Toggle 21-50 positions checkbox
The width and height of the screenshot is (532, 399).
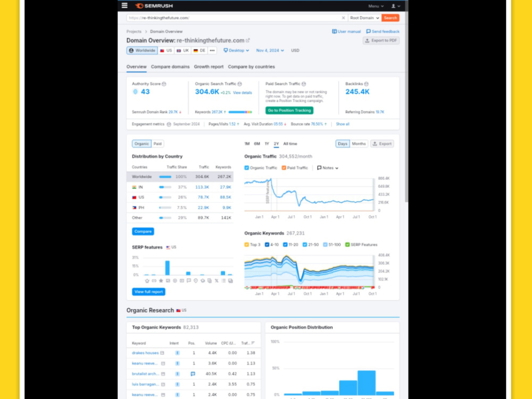[305, 245]
